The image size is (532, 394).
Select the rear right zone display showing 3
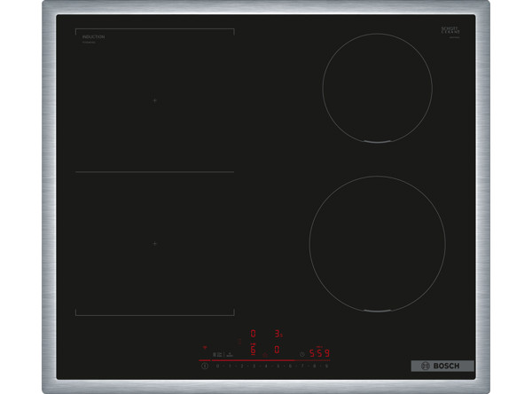[x=277, y=334]
